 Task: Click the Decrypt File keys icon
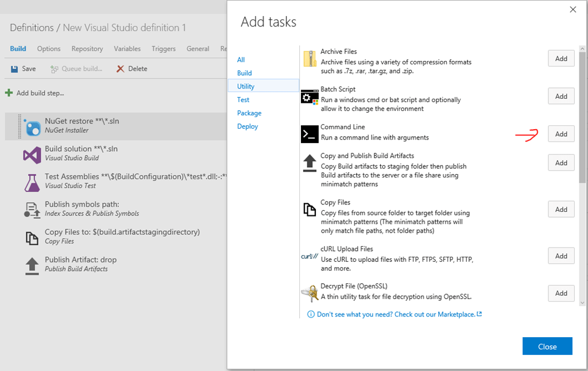pyautogui.click(x=310, y=293)
